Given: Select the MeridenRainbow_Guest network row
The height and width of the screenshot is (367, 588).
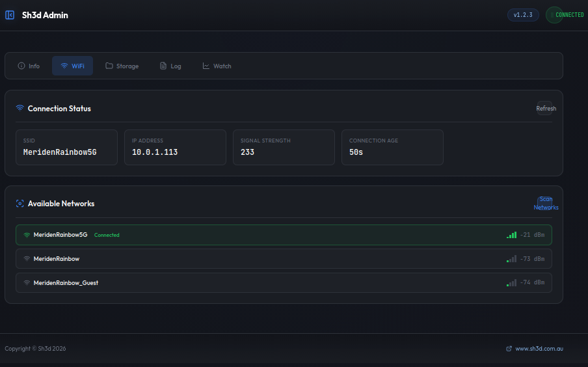Looking at the screenshot, I should point(284,283).
